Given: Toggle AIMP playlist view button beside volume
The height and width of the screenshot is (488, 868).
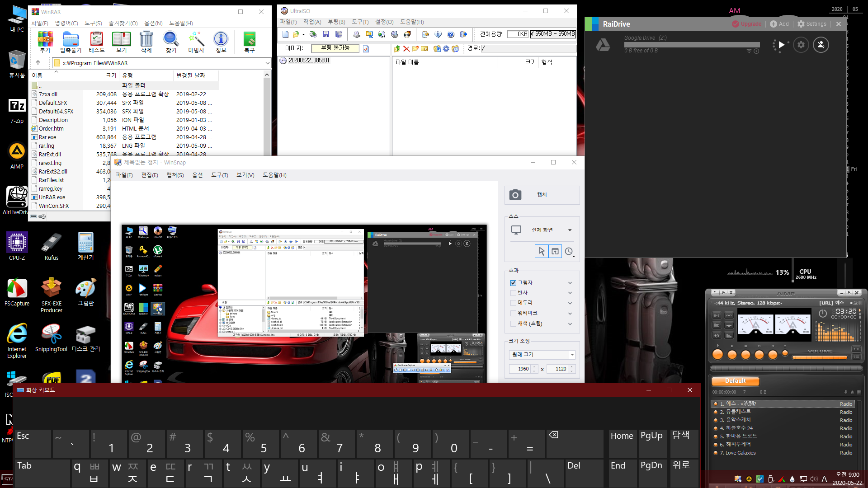Looking at the screenshot, I should tap(856, 357).
